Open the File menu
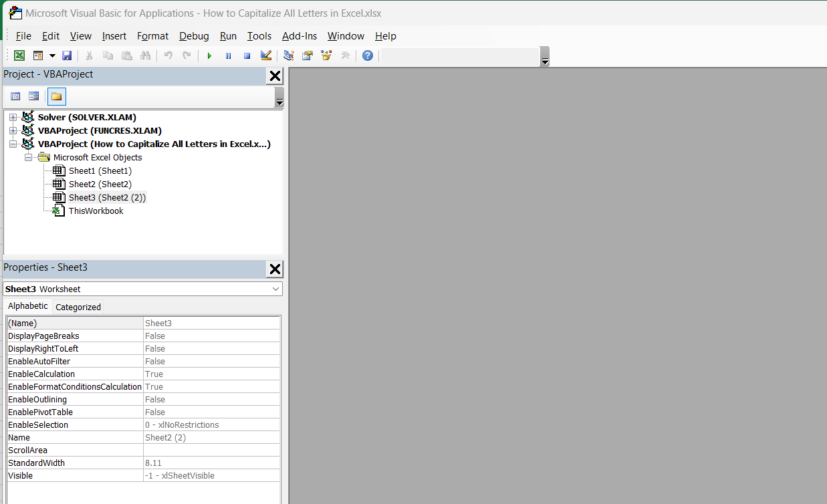Image resolution: width=827 pixels, height=504 pixels. [x=23, y=36]
